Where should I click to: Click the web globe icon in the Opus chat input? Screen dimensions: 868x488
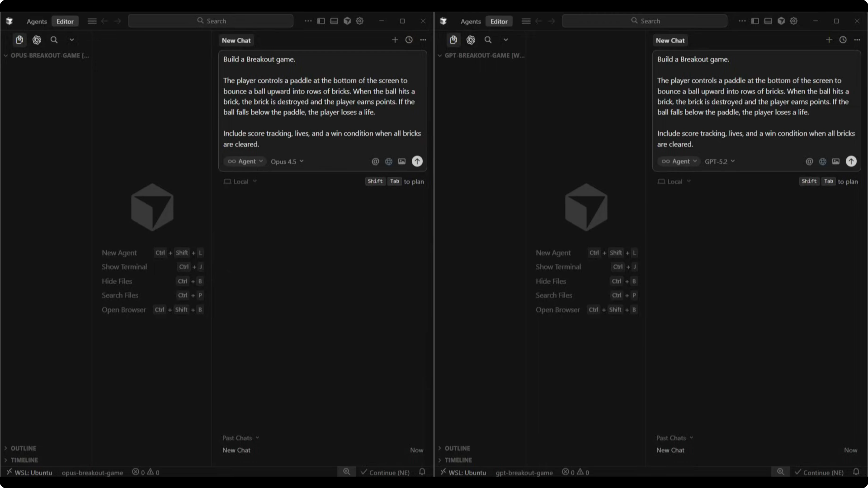pos(388,161)
